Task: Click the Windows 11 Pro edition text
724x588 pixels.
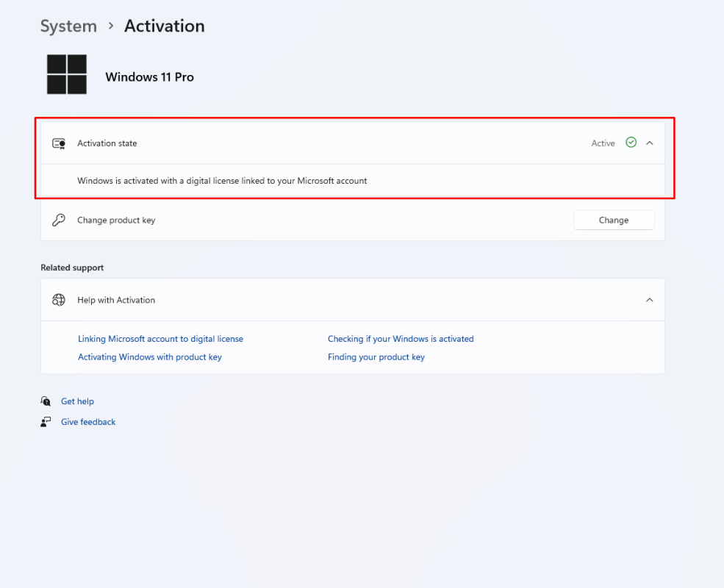Action: pos(150,77)
